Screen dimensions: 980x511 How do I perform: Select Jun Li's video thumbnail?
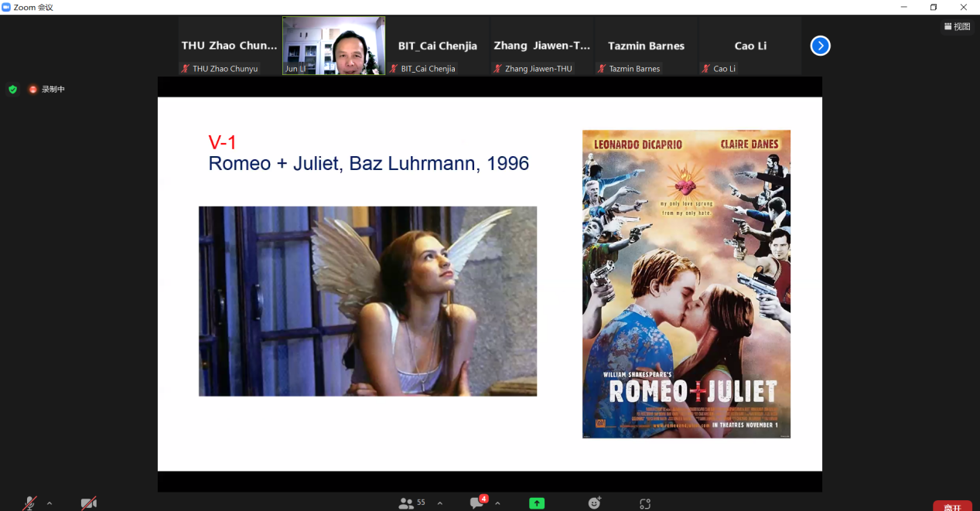pos(333,46)
